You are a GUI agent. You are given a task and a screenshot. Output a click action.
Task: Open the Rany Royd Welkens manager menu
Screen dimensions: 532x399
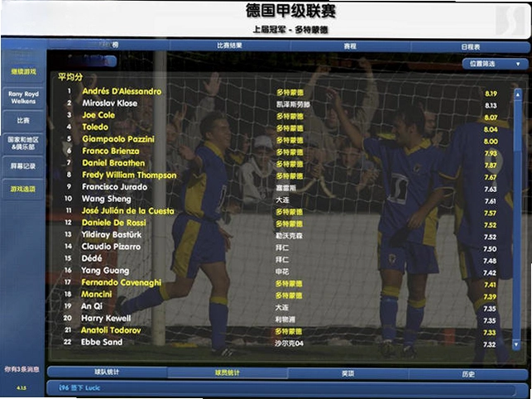click(x=23, y=98)
